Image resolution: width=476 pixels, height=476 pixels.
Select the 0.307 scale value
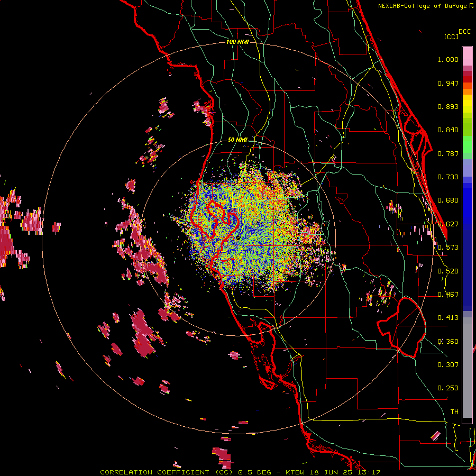pos(448,365)
